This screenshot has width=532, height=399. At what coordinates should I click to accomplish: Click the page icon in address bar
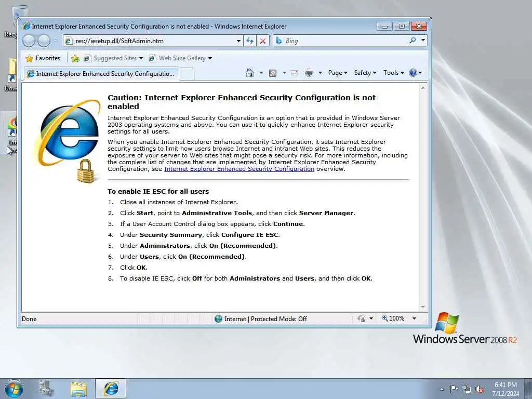69,41
